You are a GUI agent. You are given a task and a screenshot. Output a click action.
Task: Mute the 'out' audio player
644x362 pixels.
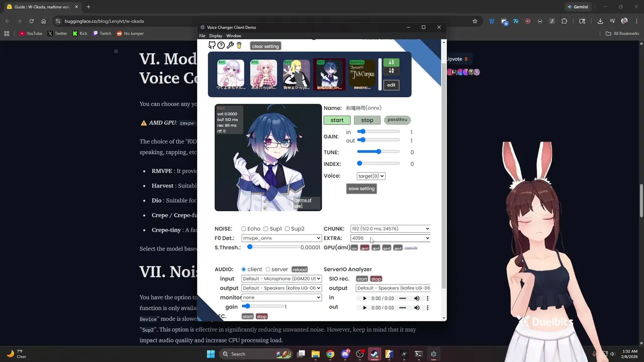click(x=417, y=308)
